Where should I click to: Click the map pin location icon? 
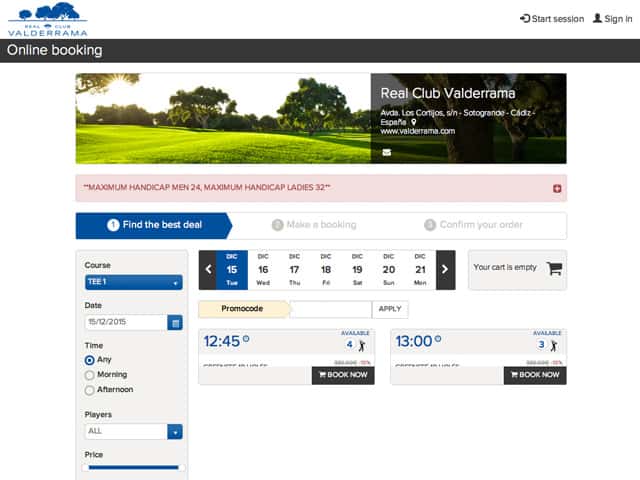413,122
